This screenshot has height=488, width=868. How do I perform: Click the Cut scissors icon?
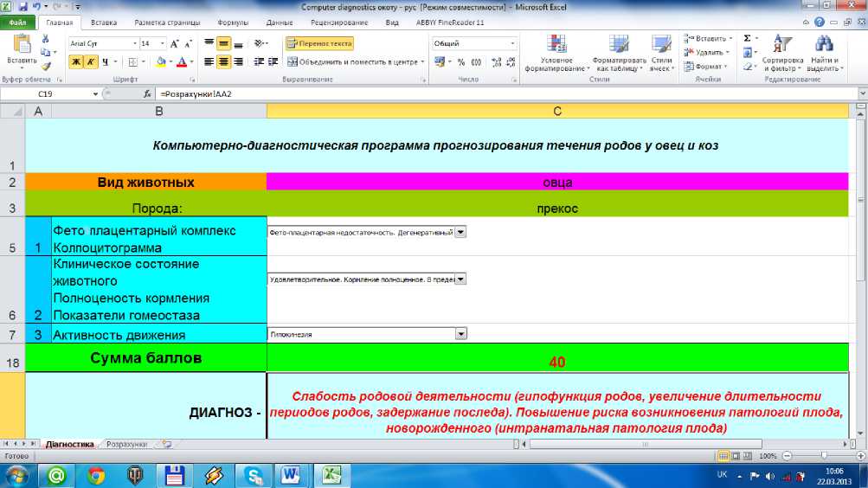45,40
